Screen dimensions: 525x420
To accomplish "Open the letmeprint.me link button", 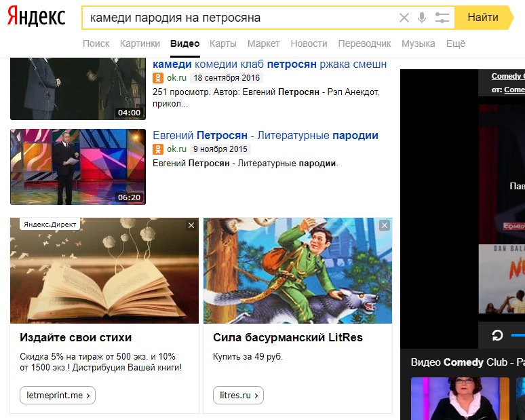I will 58,395.
